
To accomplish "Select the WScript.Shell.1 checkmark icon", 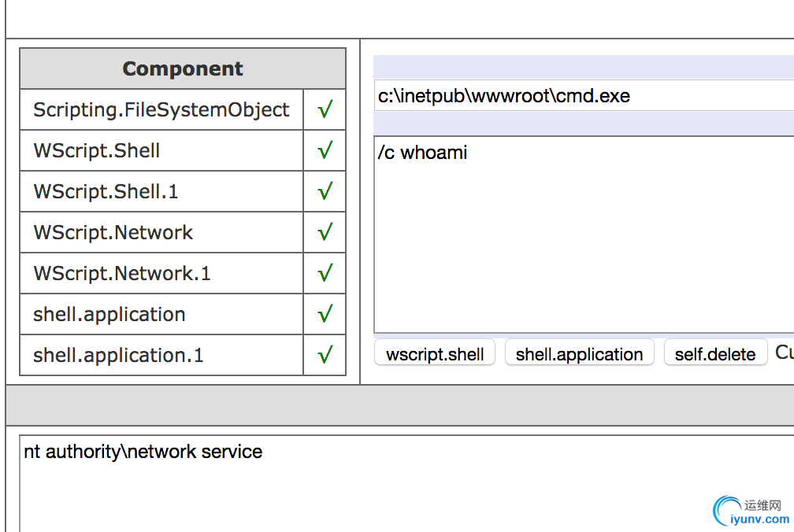I will coord(325,191).
